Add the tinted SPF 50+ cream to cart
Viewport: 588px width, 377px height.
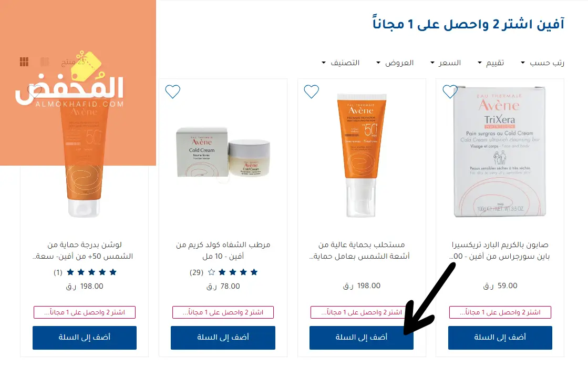(361, 338)
